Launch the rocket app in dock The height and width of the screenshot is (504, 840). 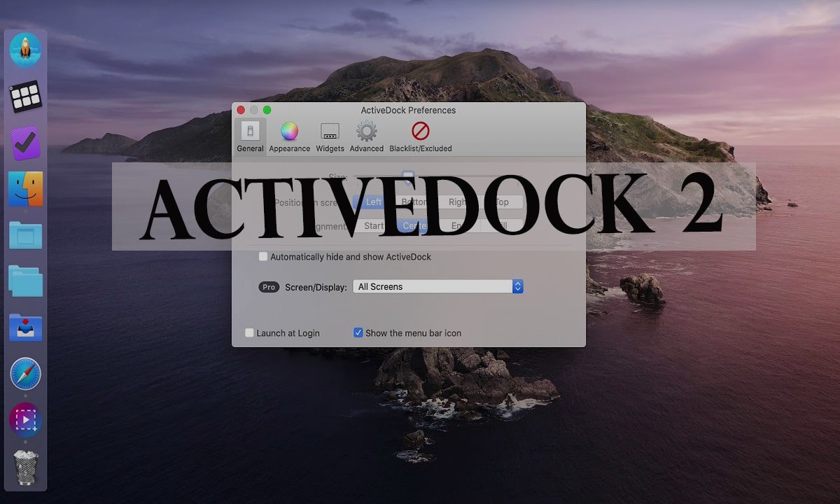(x=25, y=50)
